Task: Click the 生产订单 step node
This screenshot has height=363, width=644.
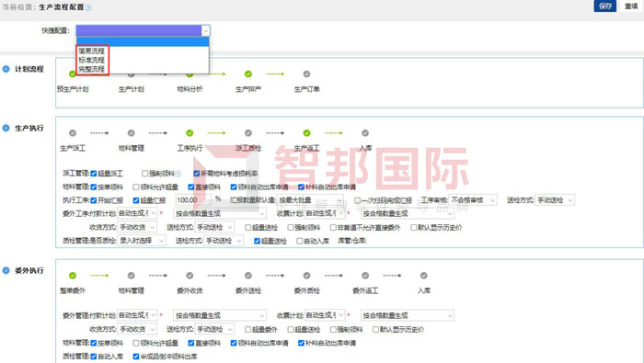Action: tap(306, 74)
